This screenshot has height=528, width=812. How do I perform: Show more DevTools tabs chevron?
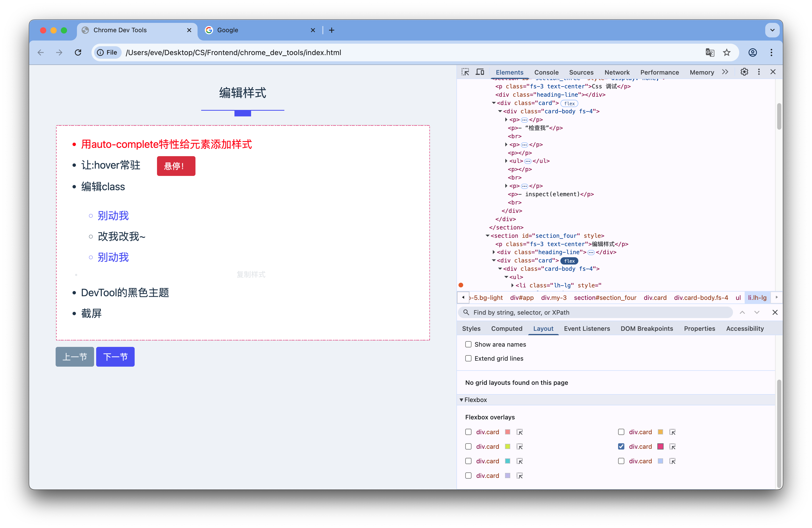tap(725, 72)
